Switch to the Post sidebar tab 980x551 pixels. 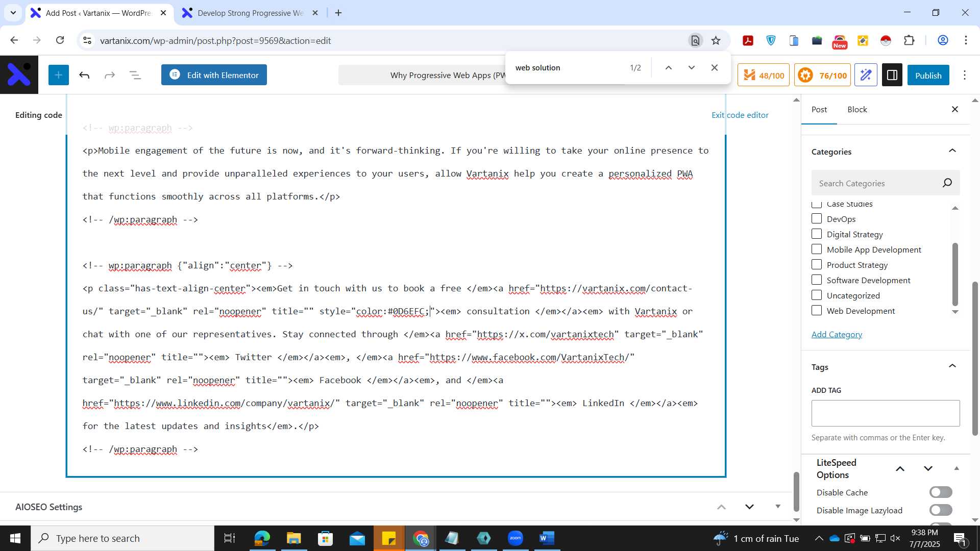point(819,109)
